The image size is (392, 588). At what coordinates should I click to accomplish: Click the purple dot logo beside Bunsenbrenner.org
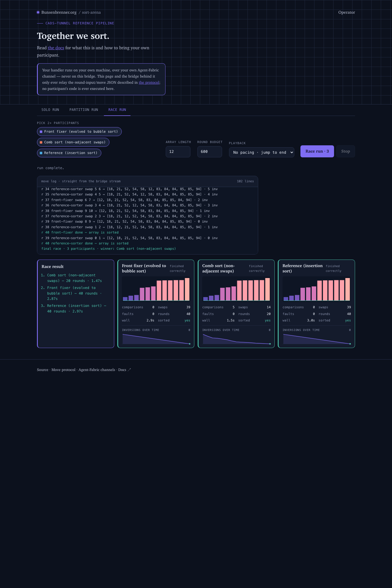coord(38,12)
